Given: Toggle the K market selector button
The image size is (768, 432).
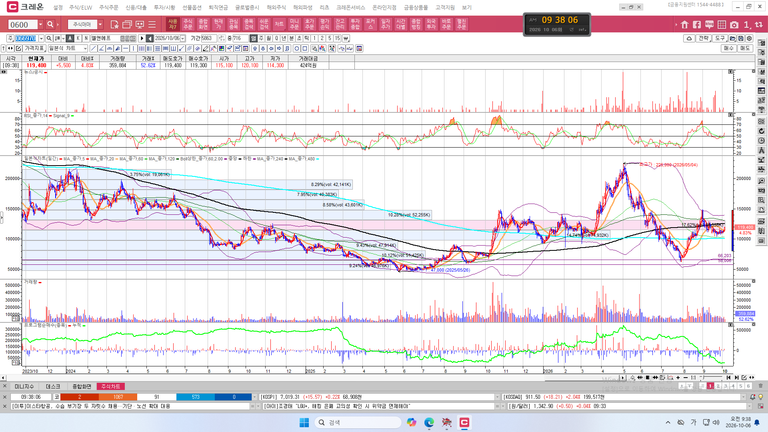Looking at the screenshot, I should click(x=78, y=38).
